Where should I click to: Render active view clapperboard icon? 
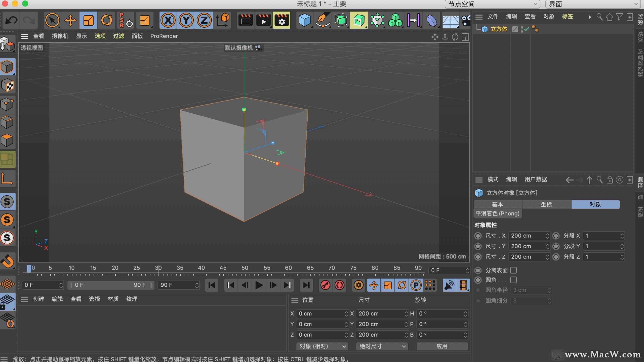point(246,20)
